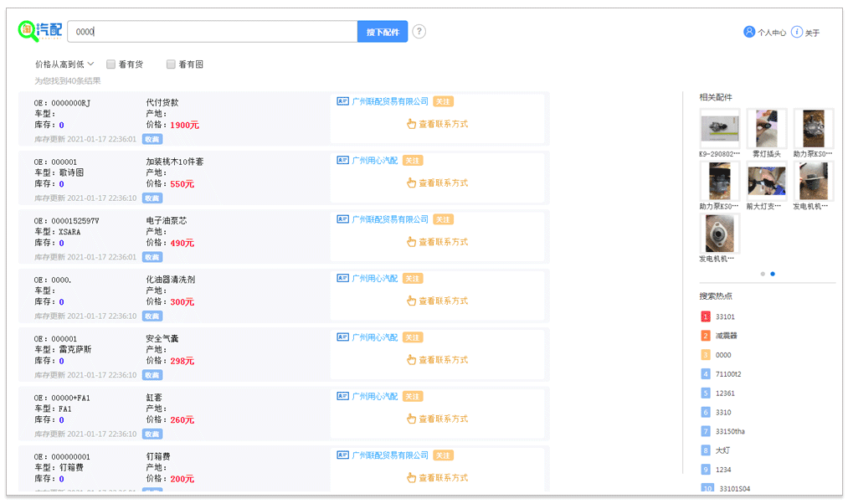Enable the 看有货 checkbox

point(111,64)
